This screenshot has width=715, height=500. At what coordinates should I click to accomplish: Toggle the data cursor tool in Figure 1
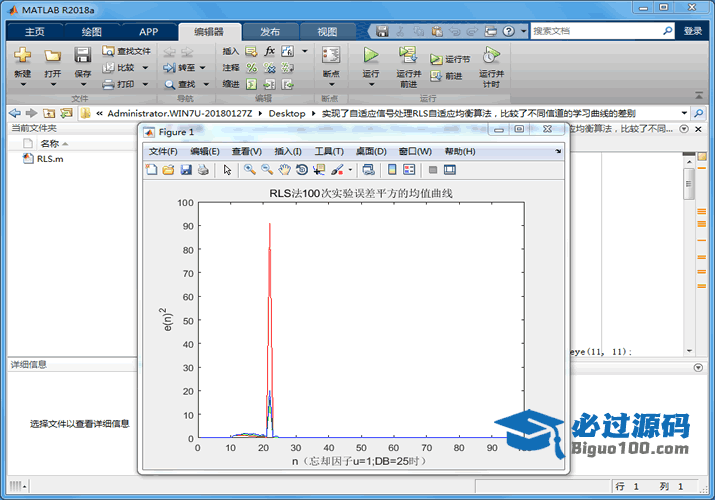click(x=319, y=170)
